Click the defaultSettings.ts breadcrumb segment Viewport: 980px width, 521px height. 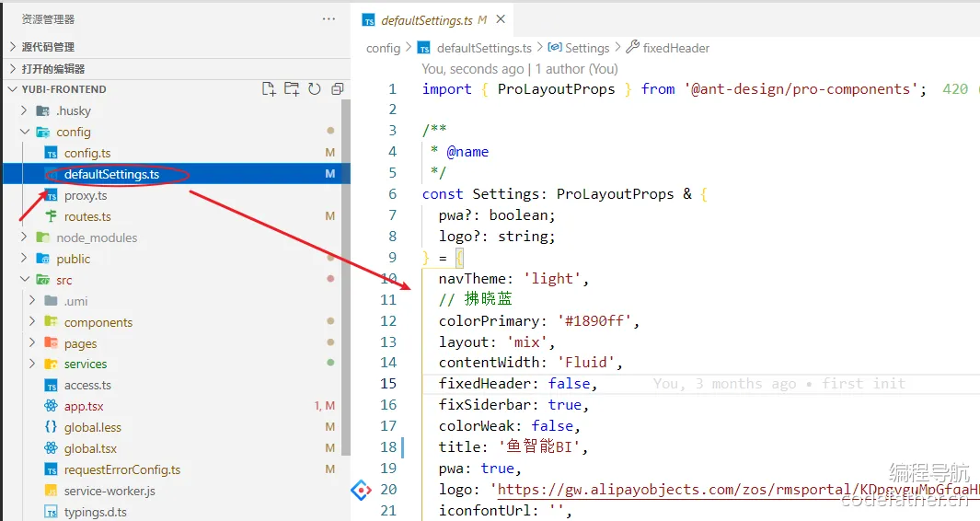[x=484, y=48]
